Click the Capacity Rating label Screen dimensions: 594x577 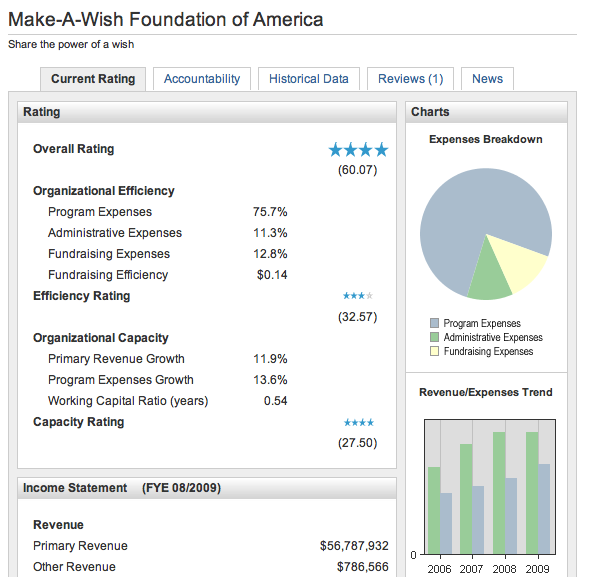point(78,422)
